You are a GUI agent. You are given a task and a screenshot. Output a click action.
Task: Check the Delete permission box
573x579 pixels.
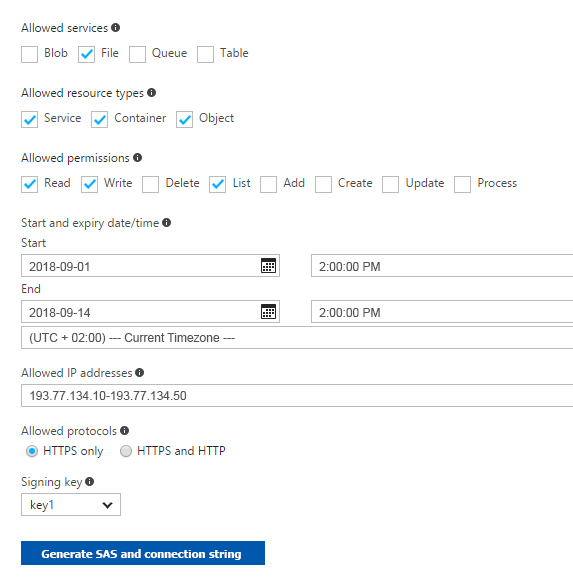151,185
